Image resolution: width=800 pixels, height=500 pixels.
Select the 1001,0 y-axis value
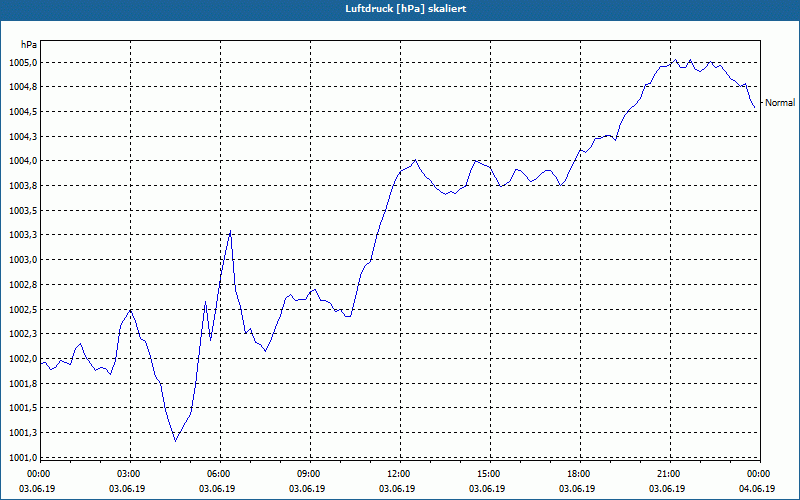click(23, 457)
